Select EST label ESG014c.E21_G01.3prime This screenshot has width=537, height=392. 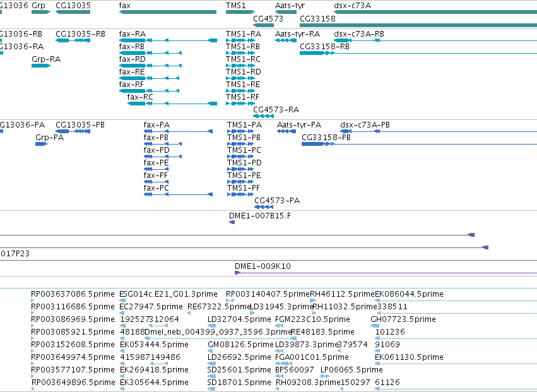click(x=168, y=294)
